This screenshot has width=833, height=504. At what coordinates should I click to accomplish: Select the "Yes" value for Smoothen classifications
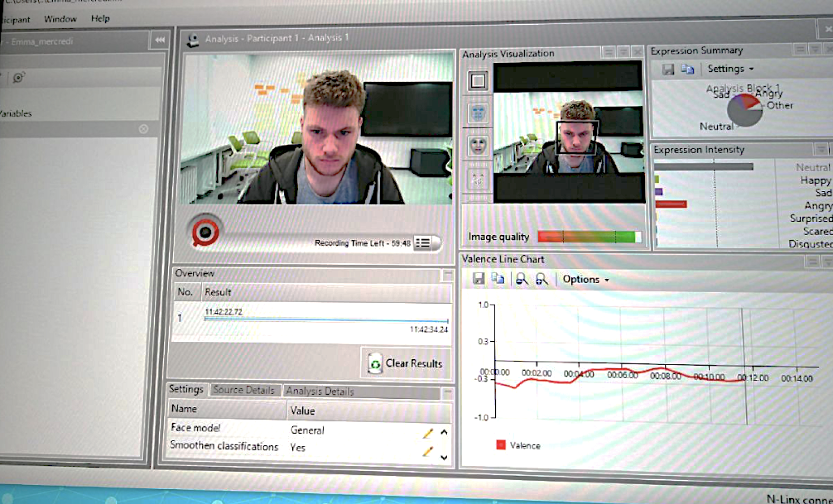click(x=298, y=447)
